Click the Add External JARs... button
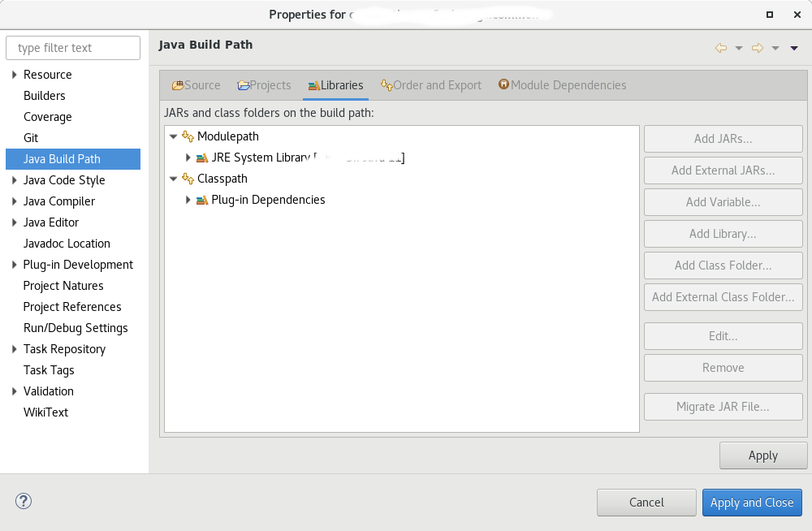This screenshot has width=812, height=531. 723,171
